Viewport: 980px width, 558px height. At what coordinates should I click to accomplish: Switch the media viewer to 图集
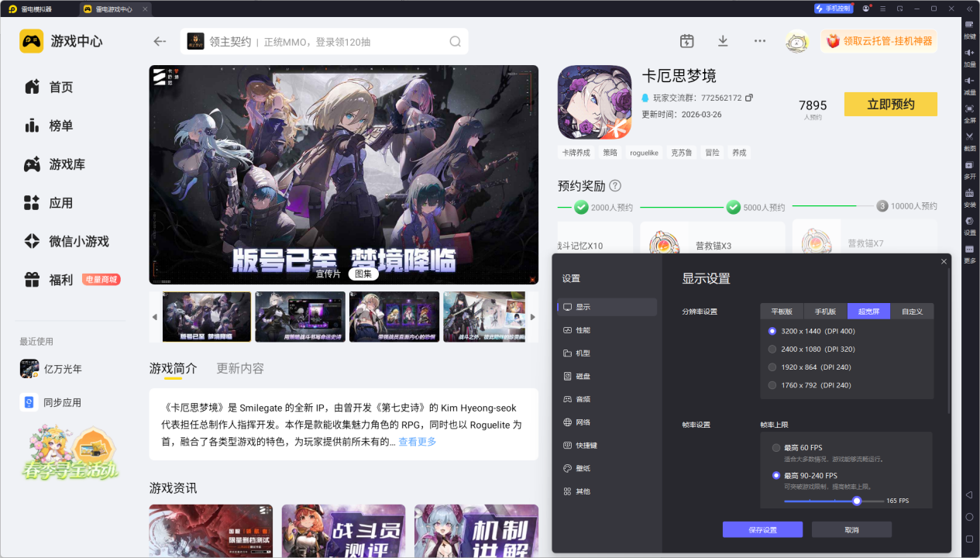pyautogui.click(x=363, y=274)
